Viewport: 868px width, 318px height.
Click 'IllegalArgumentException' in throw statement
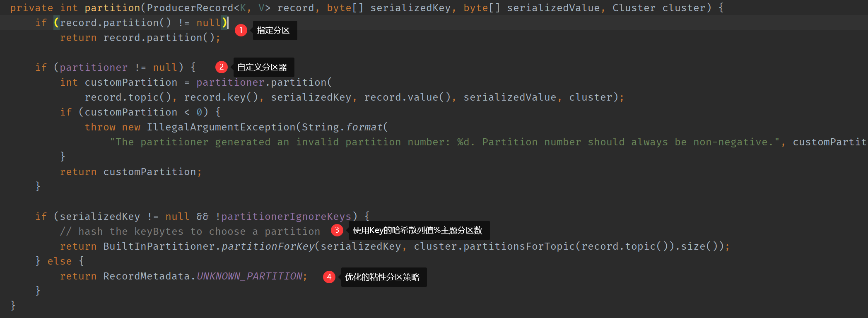pyautogui.click(x=221, y=127)
